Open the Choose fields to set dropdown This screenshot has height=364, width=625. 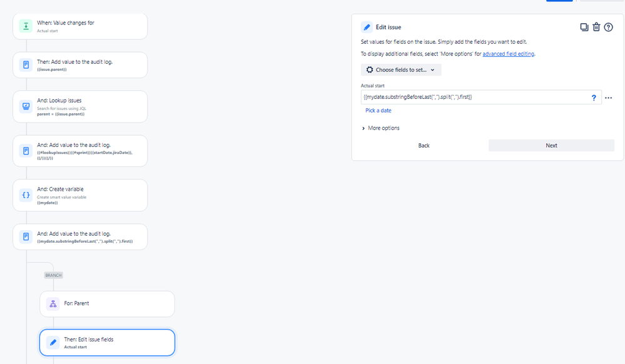coord(401,70)
